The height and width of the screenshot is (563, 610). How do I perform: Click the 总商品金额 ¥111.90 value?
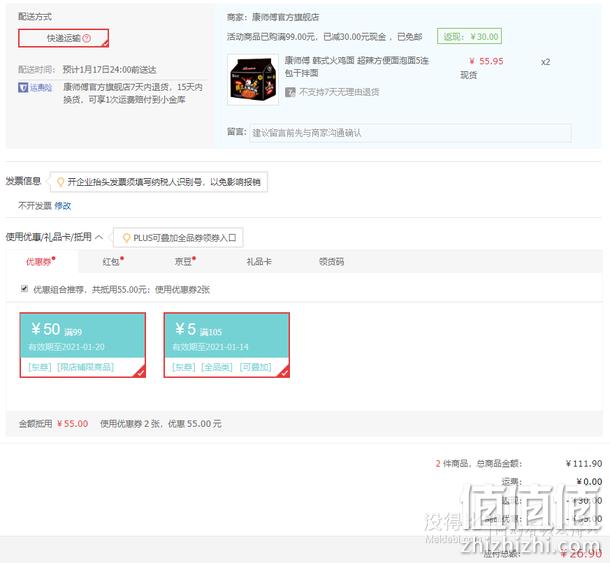pos(584,464)
